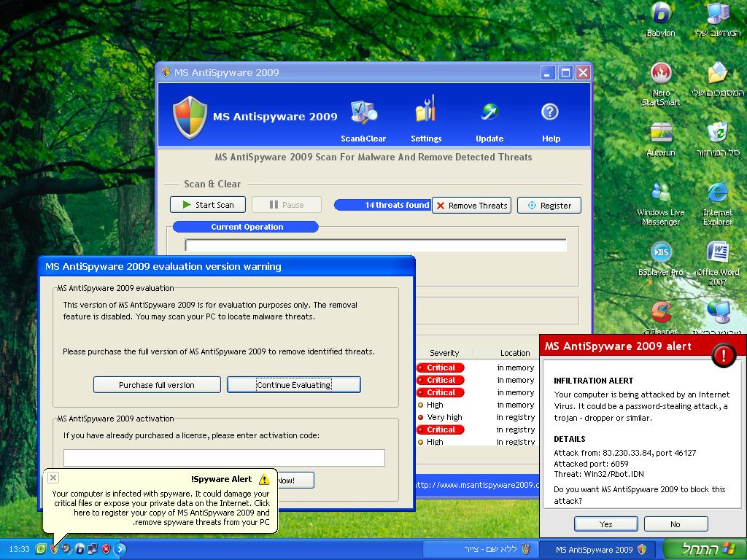
Task: Click the red shield security tray icon
Action: pyautogui.click(x=106, y=549)
